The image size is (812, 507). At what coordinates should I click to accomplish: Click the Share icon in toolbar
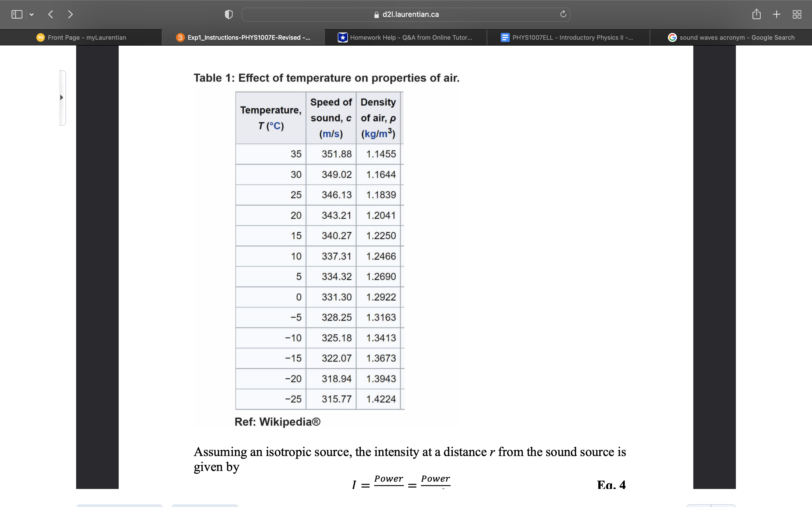coord(756,14)
